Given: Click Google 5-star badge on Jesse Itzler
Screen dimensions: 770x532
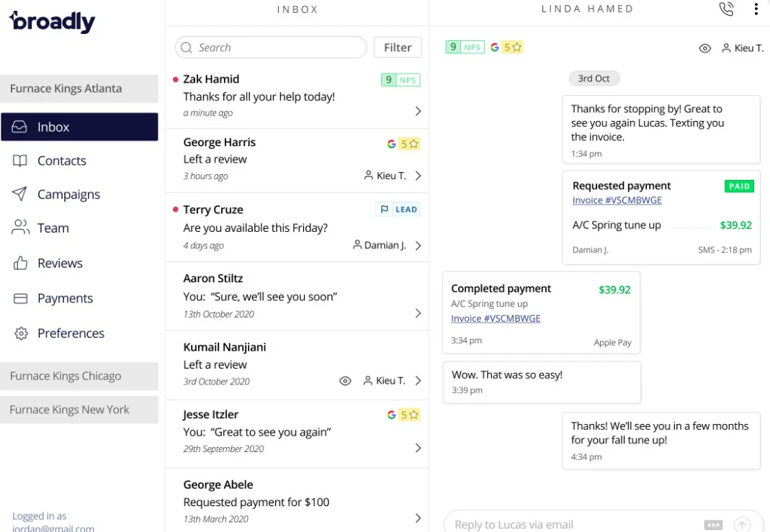Looking at the screenshot, I should coord(403,415).
